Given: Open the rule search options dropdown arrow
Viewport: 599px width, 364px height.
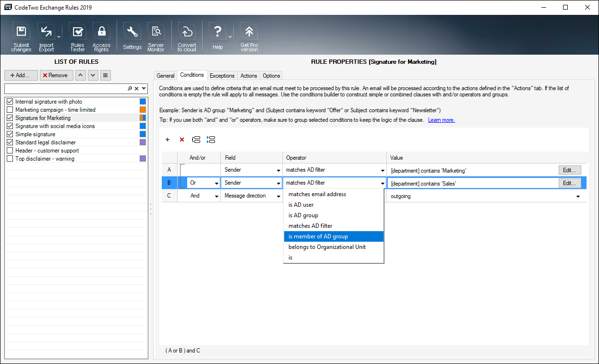Looking at the screenshot, I should pyautogui.click(x=144, y=89).
